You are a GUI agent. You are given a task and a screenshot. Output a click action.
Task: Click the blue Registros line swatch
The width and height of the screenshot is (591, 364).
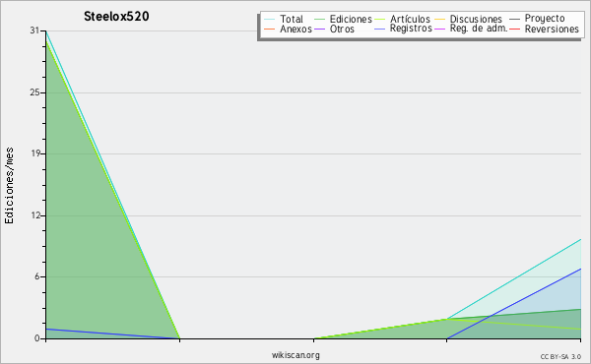(x=379, y=29)
